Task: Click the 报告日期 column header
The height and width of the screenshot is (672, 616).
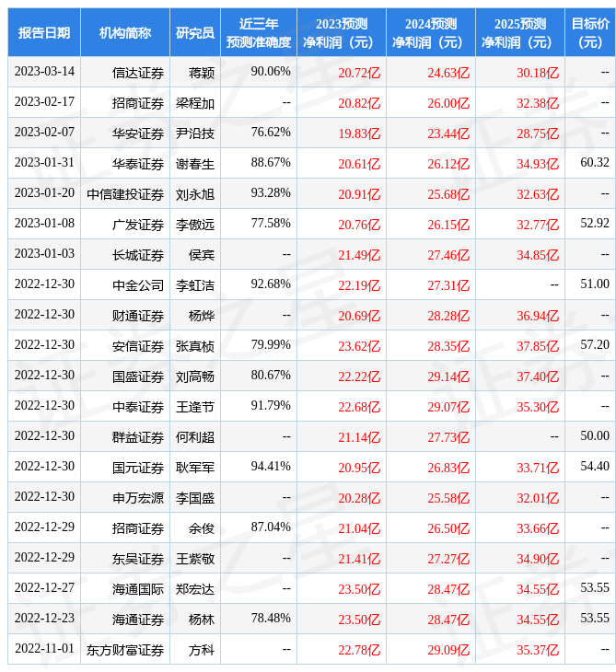Action: (x=44, y=32)
